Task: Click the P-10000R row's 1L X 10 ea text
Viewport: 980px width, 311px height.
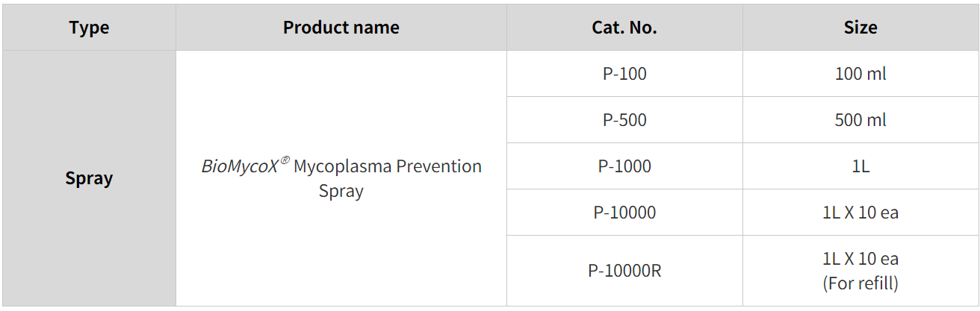Action: pyautogui.click(x=860, y=259)
